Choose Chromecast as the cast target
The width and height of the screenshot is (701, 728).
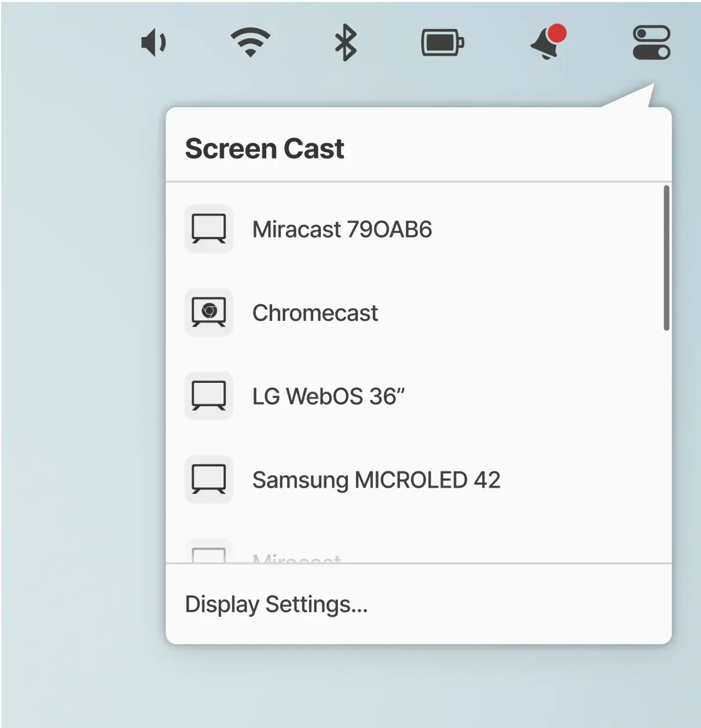[315, 313]
